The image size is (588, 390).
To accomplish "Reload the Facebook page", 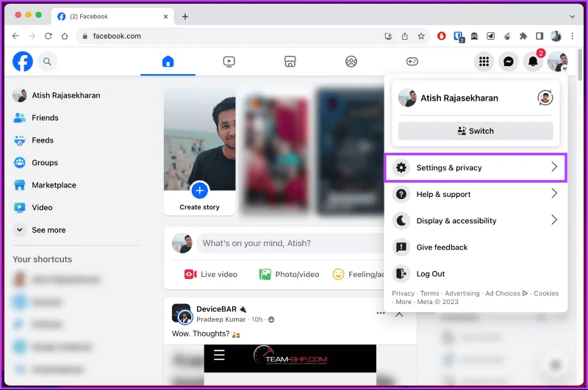I will 49,36.
